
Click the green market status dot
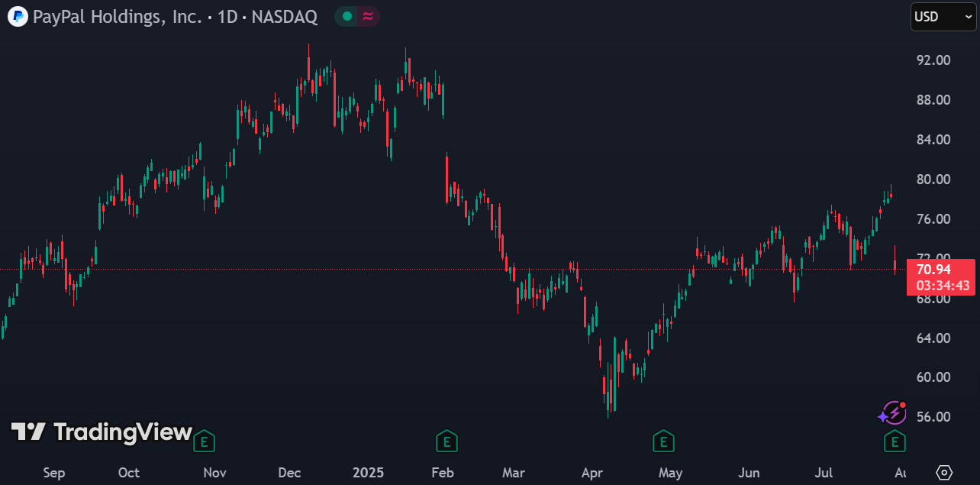(x=347, y=16)
